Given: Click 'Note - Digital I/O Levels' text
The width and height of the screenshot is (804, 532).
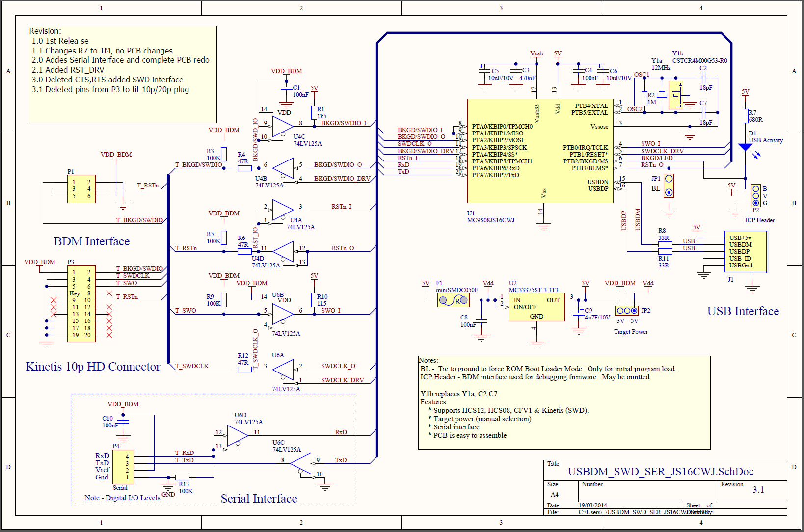Looking at the screenshot, I should click(122, 498).
